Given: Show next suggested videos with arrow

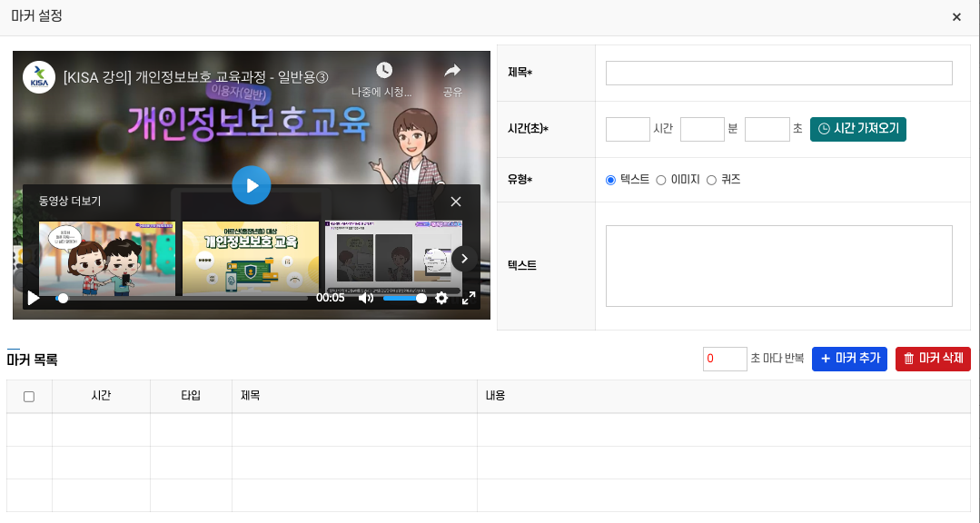Looking at the screenshot, I should [464, 259].
